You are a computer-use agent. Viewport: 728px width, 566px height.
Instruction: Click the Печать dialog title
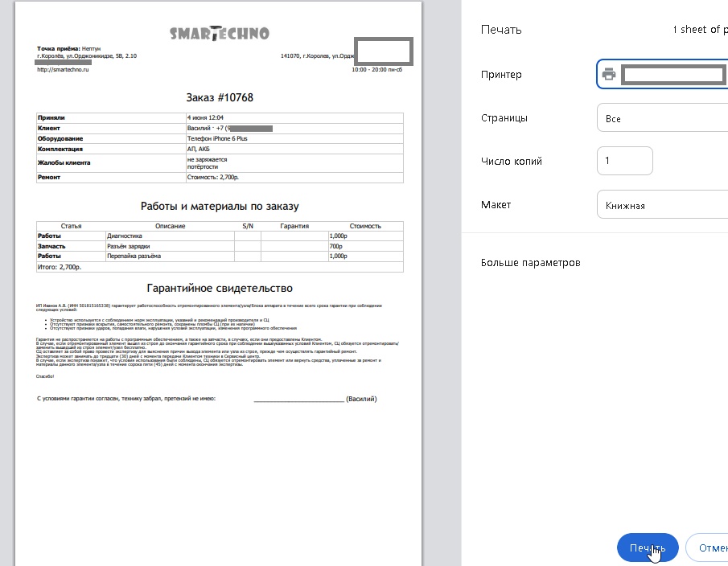pos(501,30)
